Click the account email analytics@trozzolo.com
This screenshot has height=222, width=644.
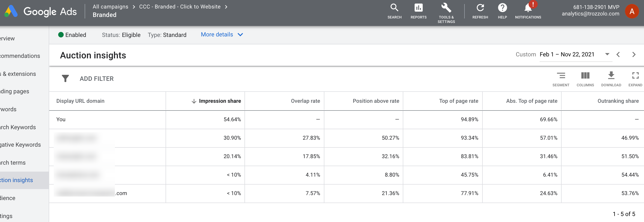[x=591, y=14]
